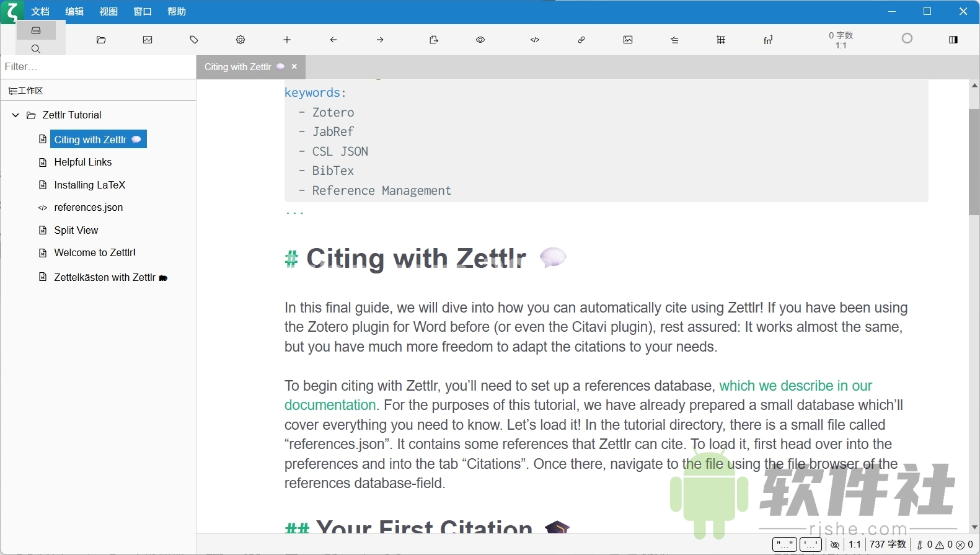Screen dimensions: 980x555
Task: Open the 窗口 menu
Action: pyautogui.click(x=143, y=11)
